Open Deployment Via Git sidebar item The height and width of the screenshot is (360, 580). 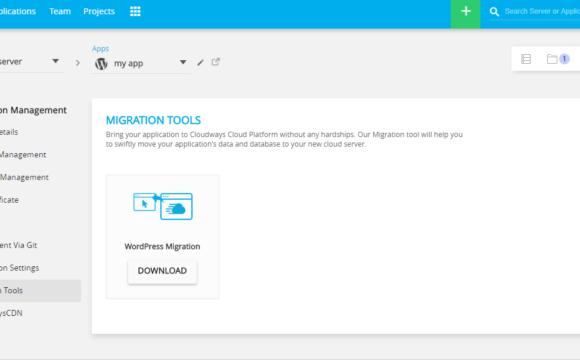tap(18, 245)
